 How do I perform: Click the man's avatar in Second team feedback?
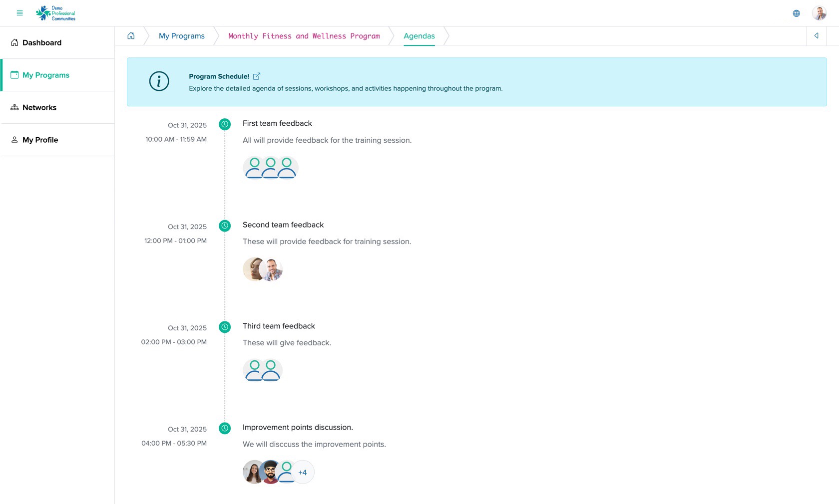click(271, 269)
